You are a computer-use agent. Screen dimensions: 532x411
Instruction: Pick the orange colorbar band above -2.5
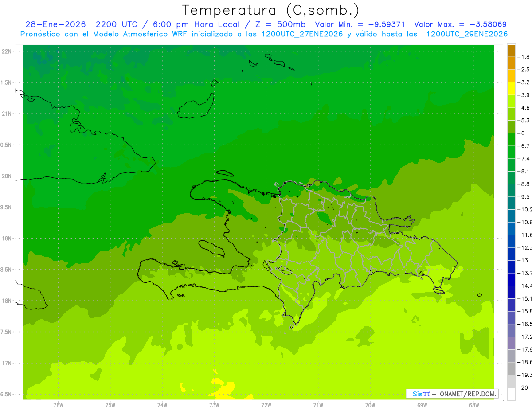pyautogui.click(x=511, y=63)
